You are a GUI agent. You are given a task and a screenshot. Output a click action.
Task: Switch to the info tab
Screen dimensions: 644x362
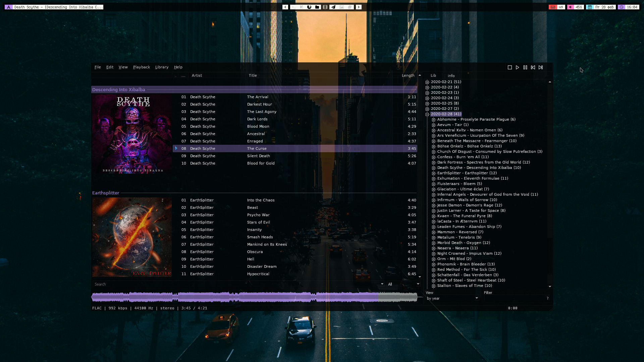tap(451, 76)
